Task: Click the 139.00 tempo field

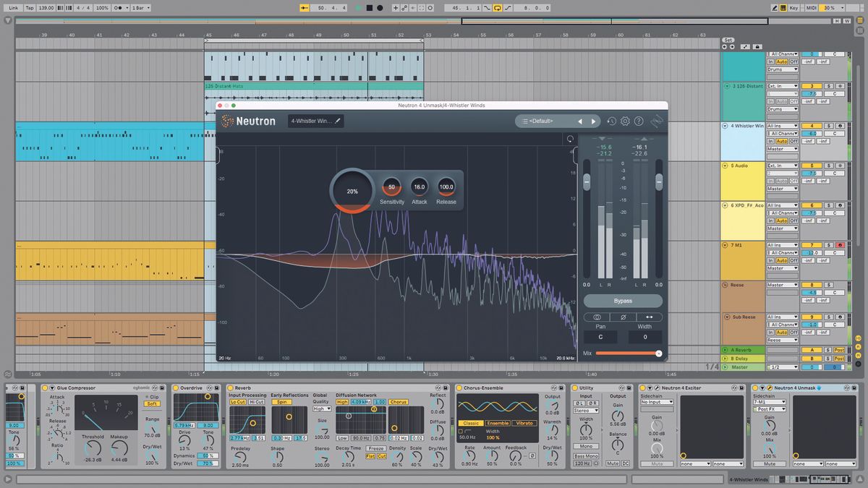Action: (46, 8)
